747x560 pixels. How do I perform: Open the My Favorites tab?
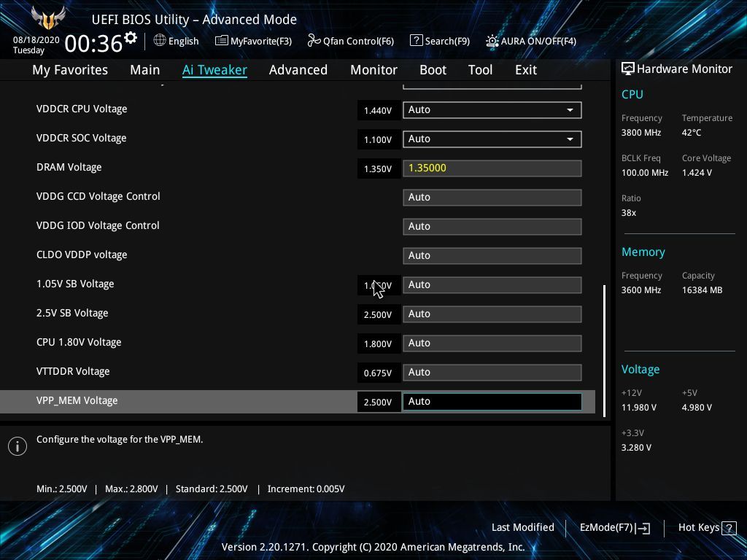(70, 70)
